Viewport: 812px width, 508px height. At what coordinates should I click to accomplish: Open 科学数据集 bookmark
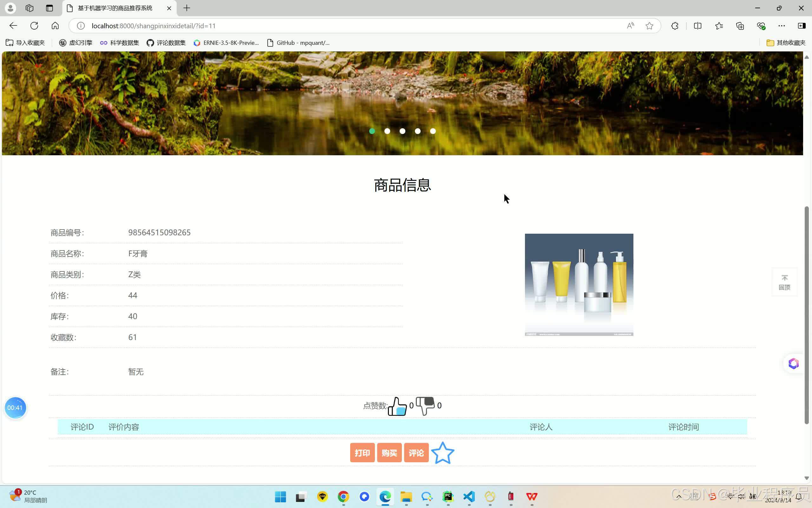pyautogui.click(x=120, y=43)
